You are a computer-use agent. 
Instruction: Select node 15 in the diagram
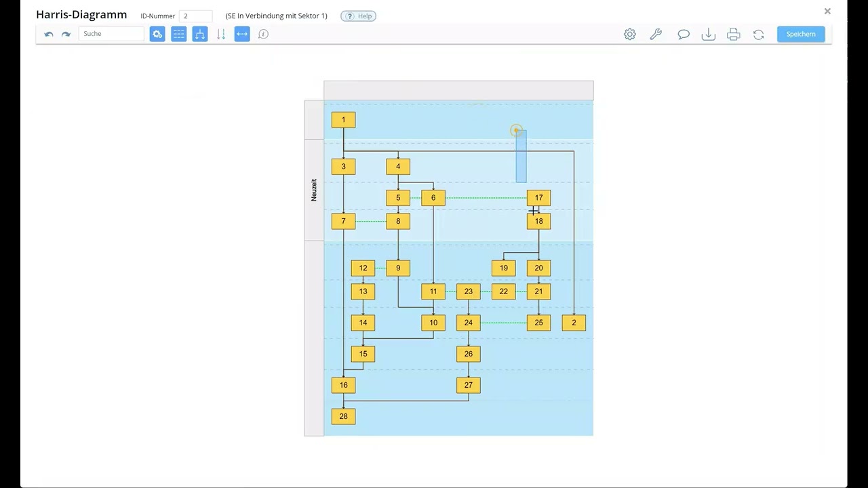coord(363,354)
